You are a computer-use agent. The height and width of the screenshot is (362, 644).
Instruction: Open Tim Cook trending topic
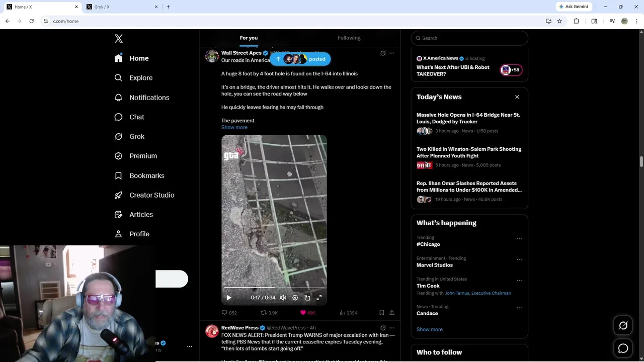[428, 286]
